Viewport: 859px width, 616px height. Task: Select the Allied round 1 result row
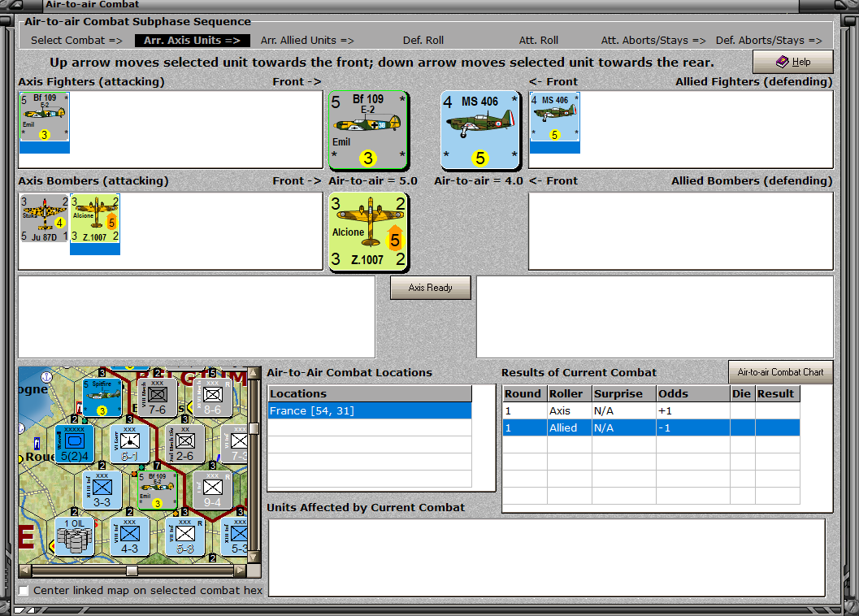[651, 427]
